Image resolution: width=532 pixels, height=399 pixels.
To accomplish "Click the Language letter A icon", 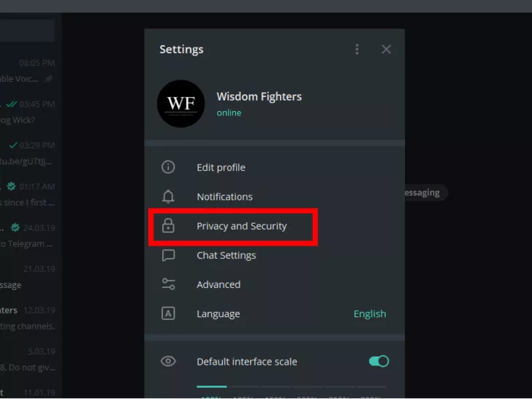I will coord(168,313).
